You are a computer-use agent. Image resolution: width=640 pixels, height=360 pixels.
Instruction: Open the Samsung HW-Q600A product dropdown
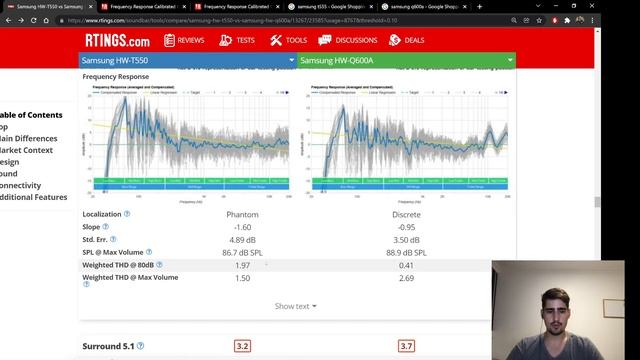[407, 60]
